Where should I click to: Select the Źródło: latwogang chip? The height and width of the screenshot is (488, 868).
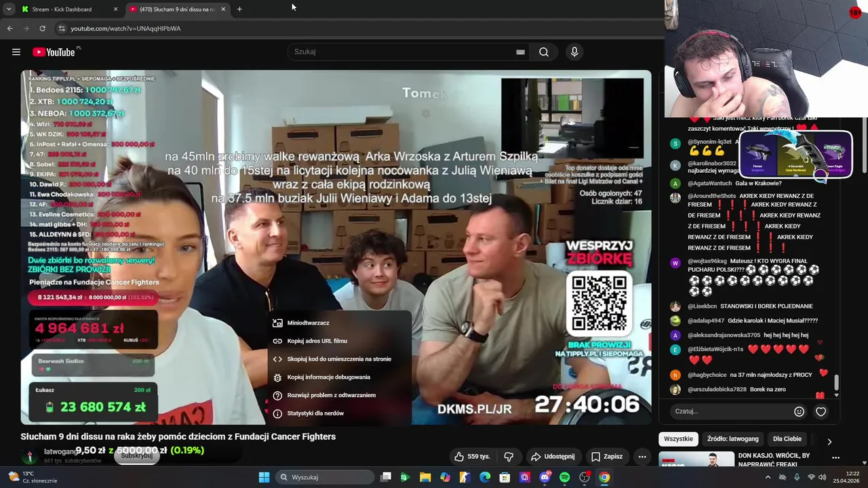click(x=732, y=439)
